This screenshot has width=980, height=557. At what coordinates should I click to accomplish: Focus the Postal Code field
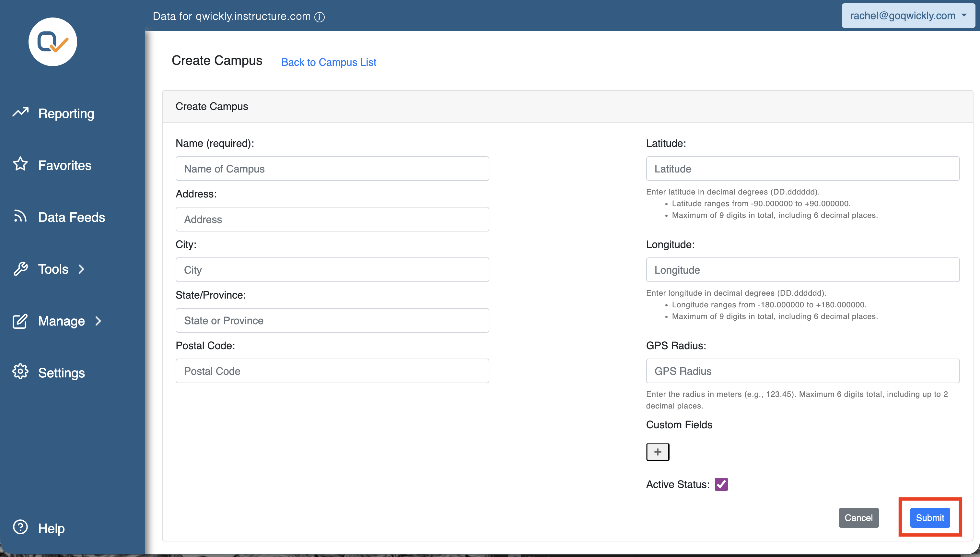[332, 371]
